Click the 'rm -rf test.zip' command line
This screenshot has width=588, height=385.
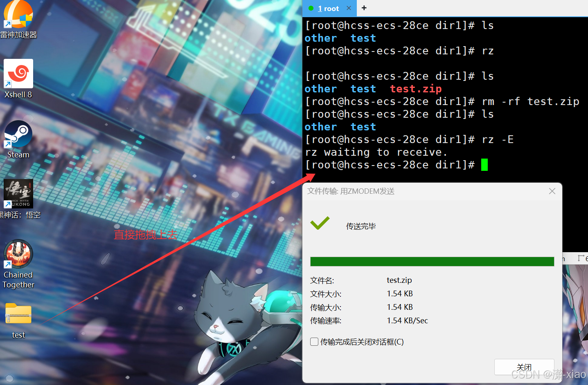click(531, 101)
